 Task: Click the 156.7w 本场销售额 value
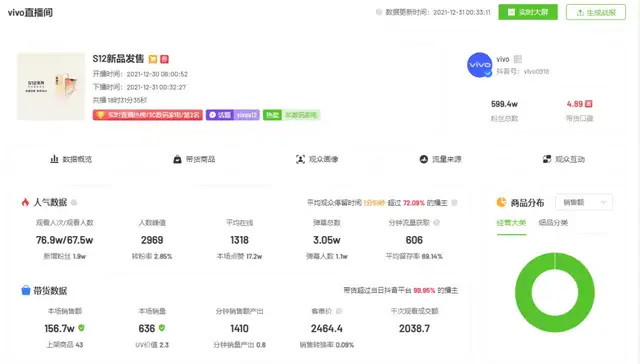point(60,328)
